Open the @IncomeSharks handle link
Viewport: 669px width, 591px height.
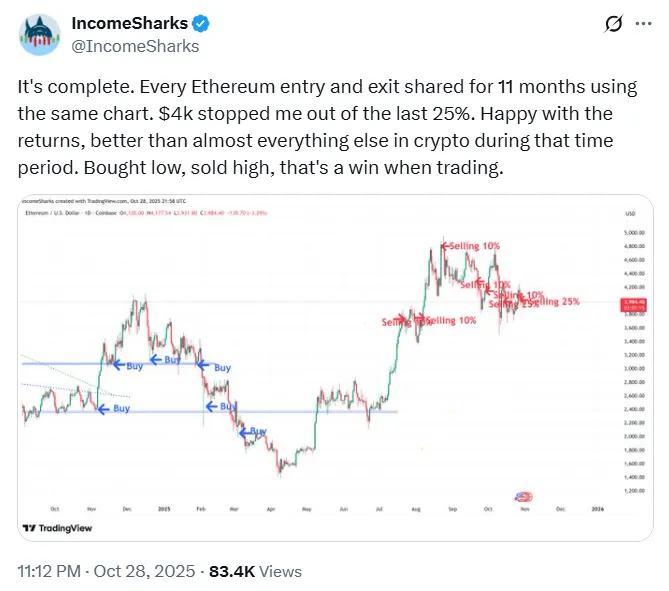pos(135,46)
